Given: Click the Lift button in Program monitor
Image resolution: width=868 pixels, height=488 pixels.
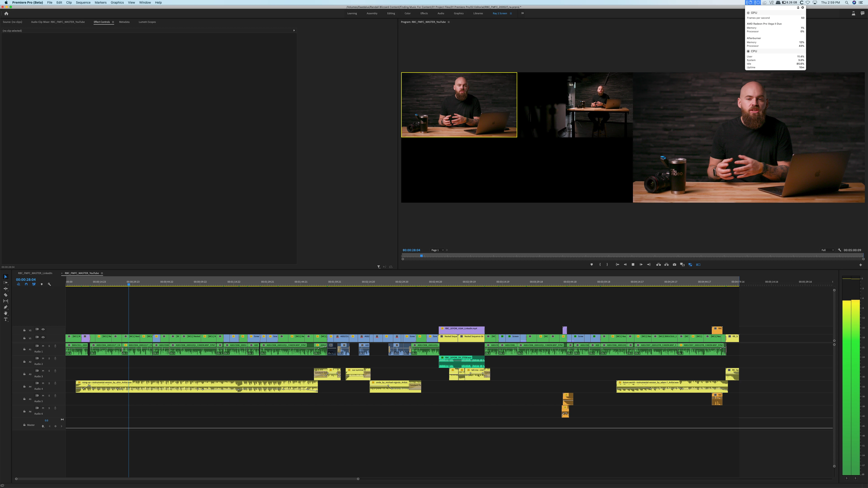Looking at the screenshot, I should click(x=658, y=265).
